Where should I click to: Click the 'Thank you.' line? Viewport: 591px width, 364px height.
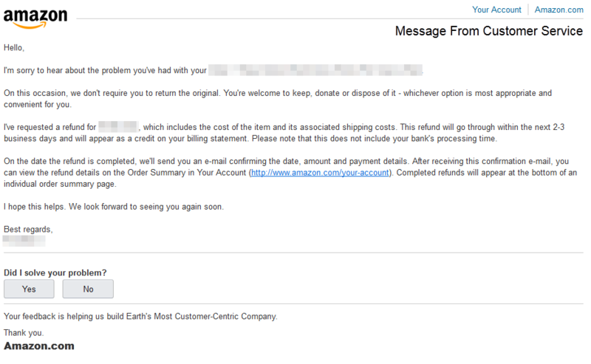tap(24, 333)
